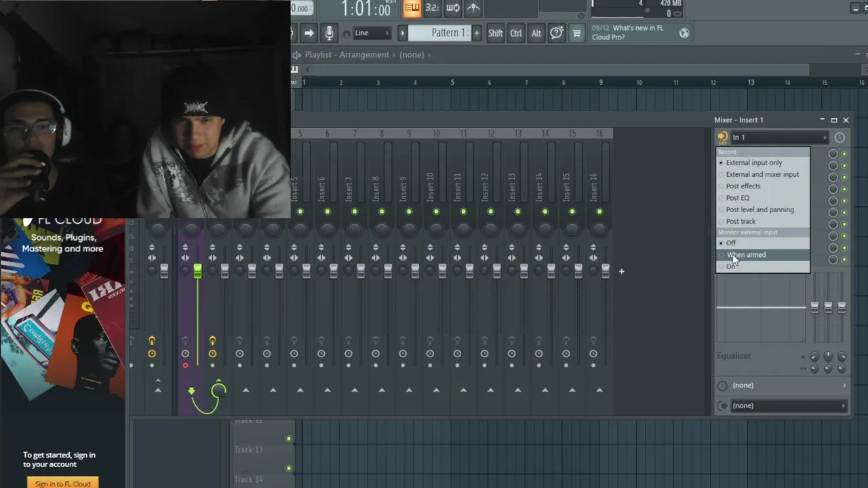The image size is (868, 488).
Task: Select the Insert 7 mixer track label
Action: pos(349,188)
